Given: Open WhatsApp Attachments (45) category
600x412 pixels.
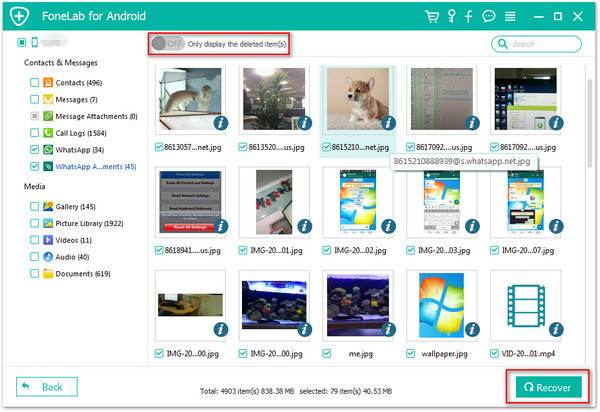Looking at the screenshot, I should [x=96, y=167].
